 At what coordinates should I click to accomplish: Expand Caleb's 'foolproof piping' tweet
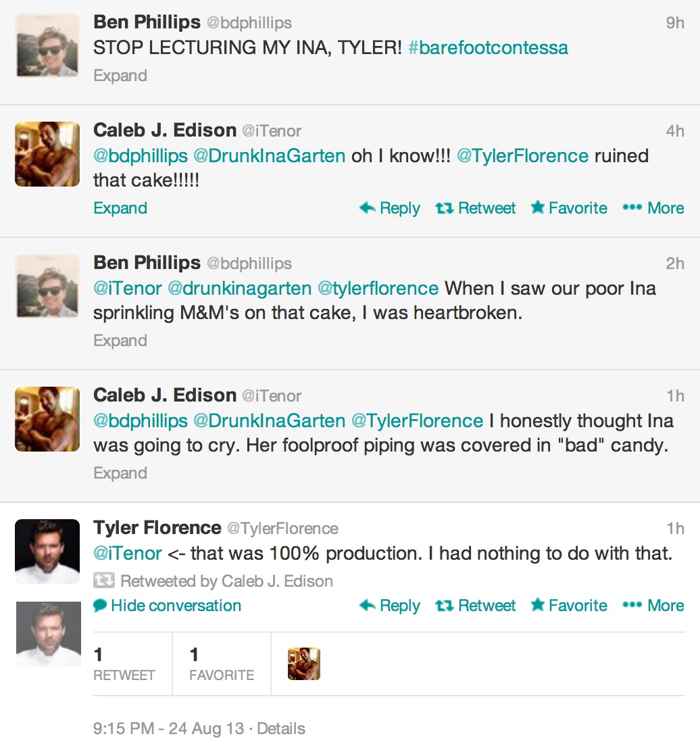pos(120,473)
